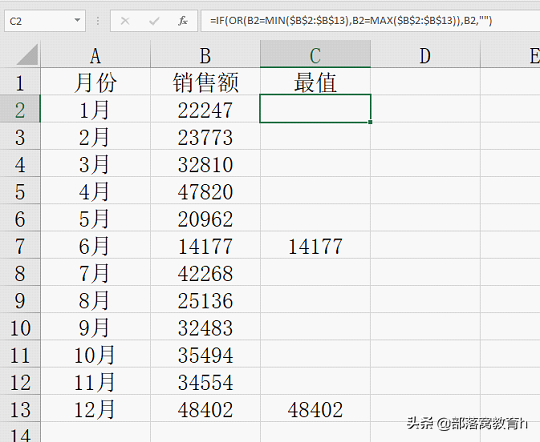Open the Insert Function fx dialog

coord(183,21)
